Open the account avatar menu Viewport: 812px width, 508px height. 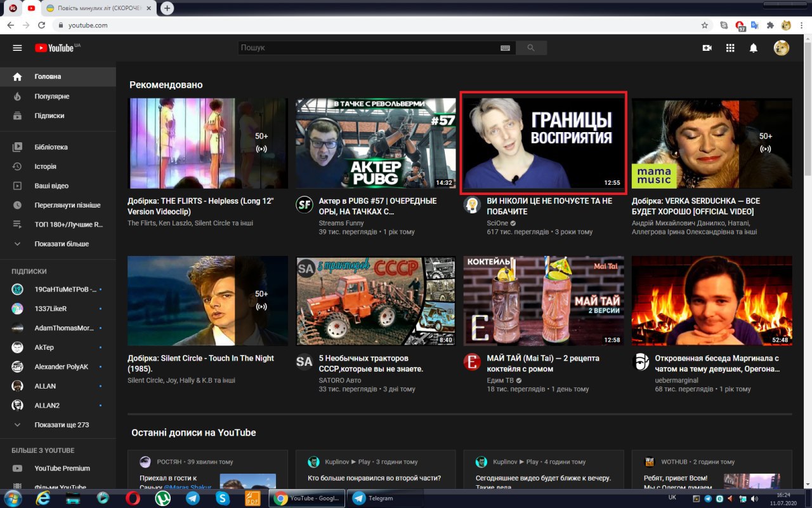[781, 48]
